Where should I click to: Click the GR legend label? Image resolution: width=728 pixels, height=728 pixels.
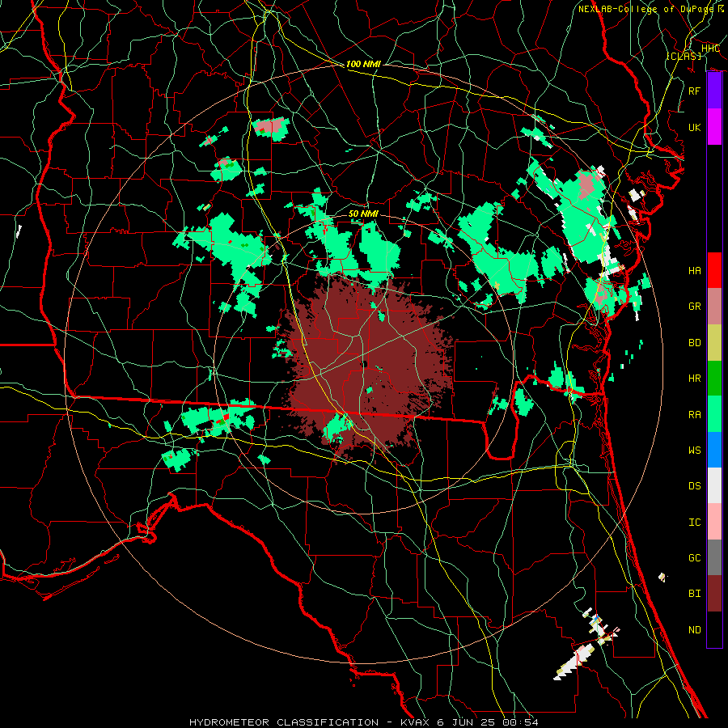(x=695, y=307)
